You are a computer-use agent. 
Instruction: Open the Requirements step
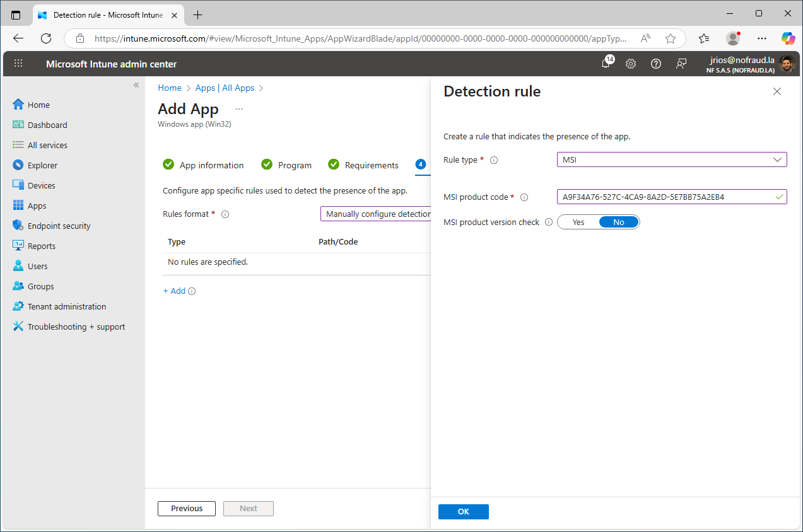click(363, 165)
